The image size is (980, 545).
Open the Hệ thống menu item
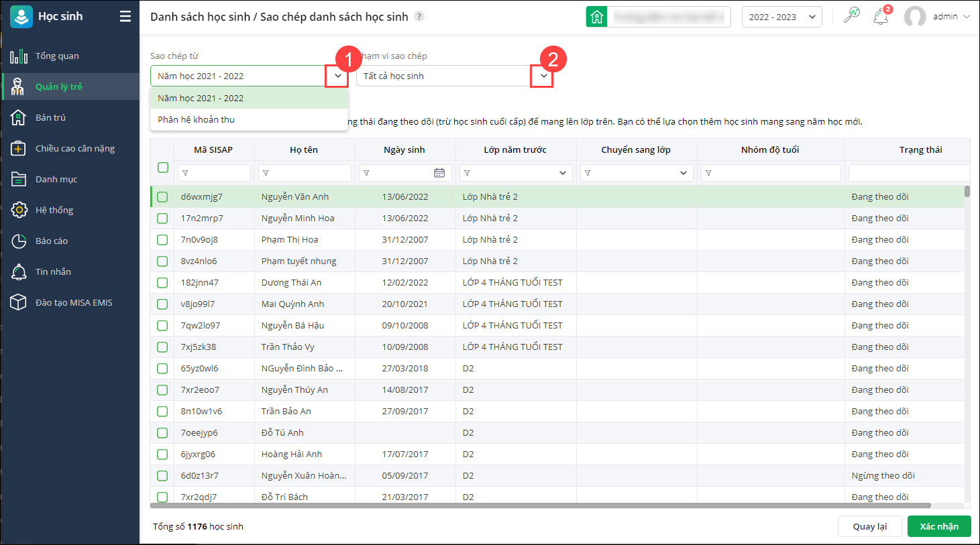[70, 210]
